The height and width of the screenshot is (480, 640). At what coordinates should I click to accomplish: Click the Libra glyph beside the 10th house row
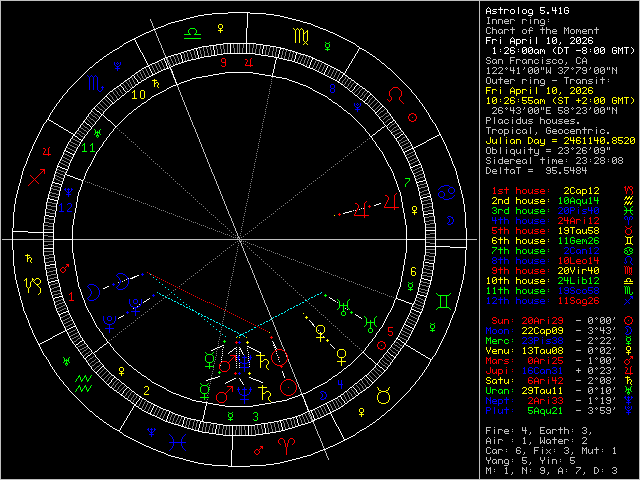click(629, 281)
